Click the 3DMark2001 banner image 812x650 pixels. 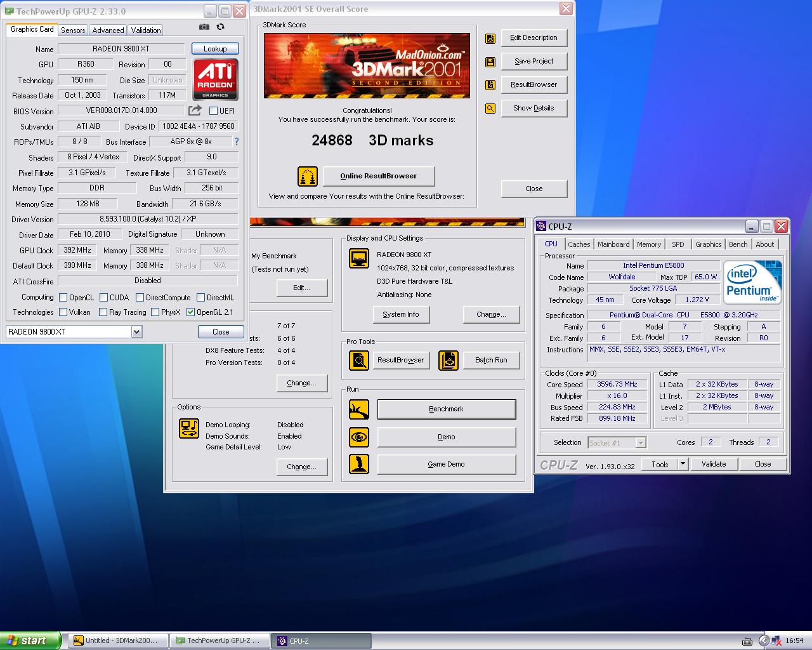coord(367,65)
